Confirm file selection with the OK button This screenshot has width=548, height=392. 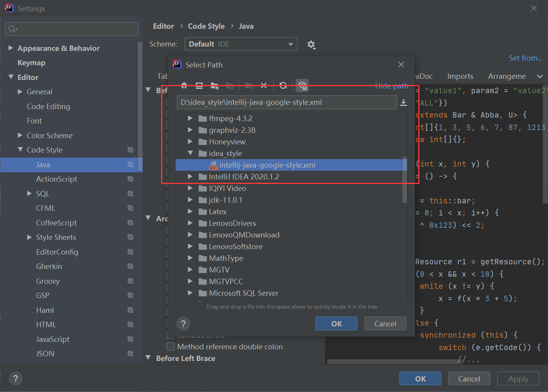coord(336,323)
